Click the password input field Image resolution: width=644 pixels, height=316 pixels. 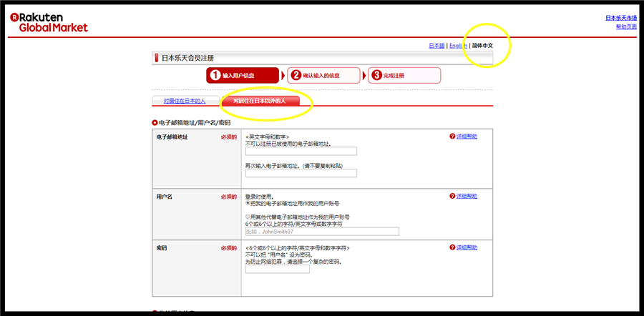[277, 269]
